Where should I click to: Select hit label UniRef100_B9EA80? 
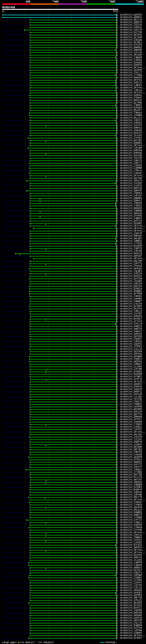(131, 236)
